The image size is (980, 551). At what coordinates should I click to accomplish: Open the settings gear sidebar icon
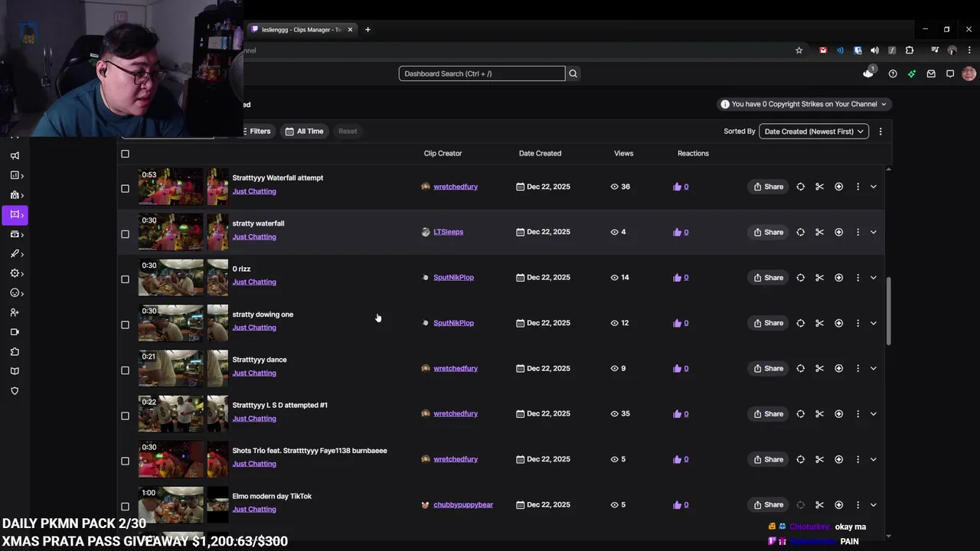[x=15, y=273]
